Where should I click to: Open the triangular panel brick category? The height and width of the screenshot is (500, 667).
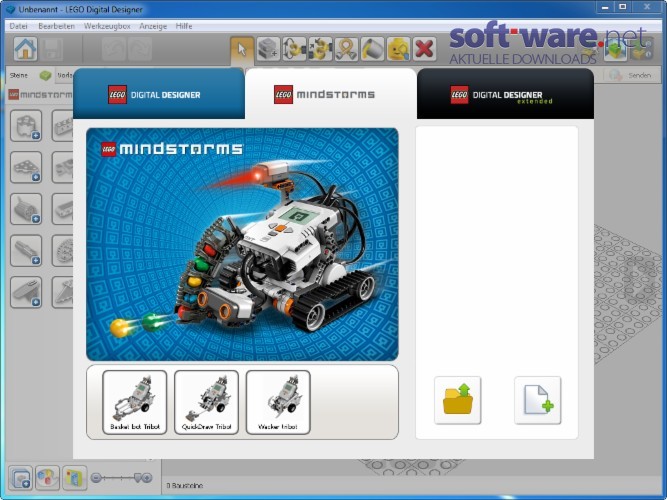point(63,292)
